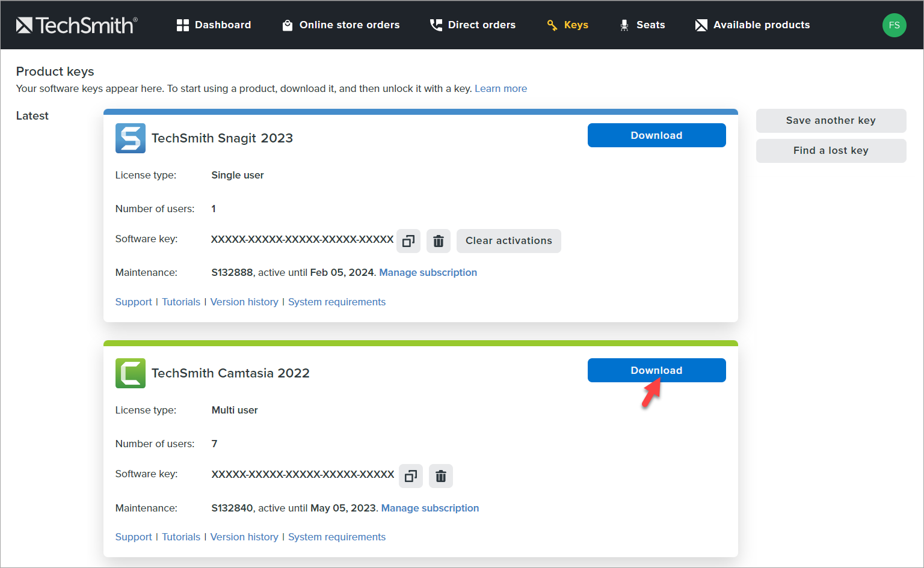Click Clear activations for Snagit
Screen dimensions: 924x568
coord(508,240)
